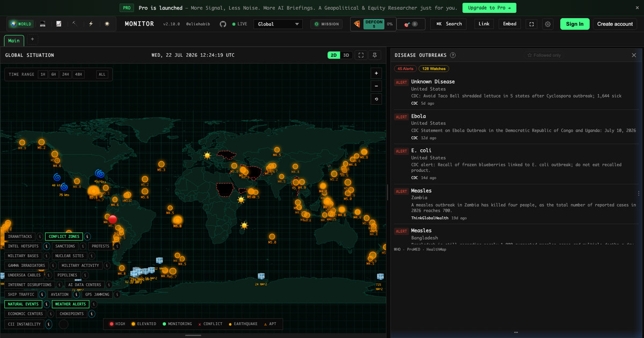This screenshot has height=338, width=644.
Task: Disable the Weather Alerts layer
Action: click(x=70, y=304)
